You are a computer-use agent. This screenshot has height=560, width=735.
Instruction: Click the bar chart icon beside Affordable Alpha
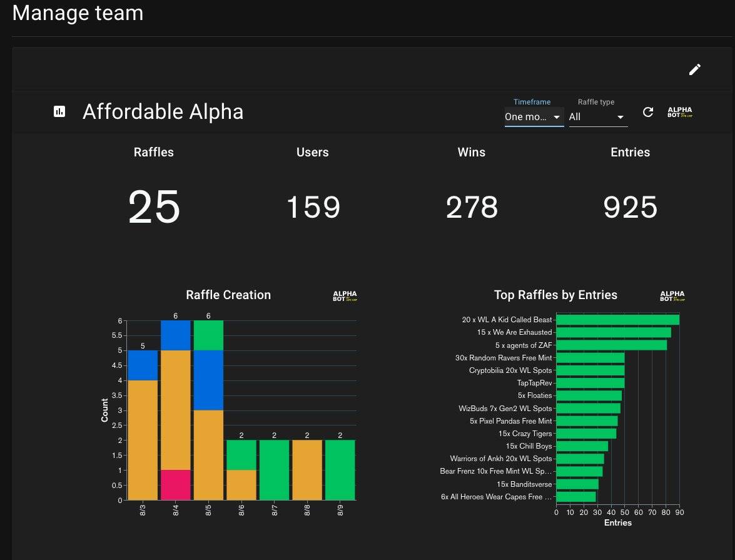click(59, 112)
